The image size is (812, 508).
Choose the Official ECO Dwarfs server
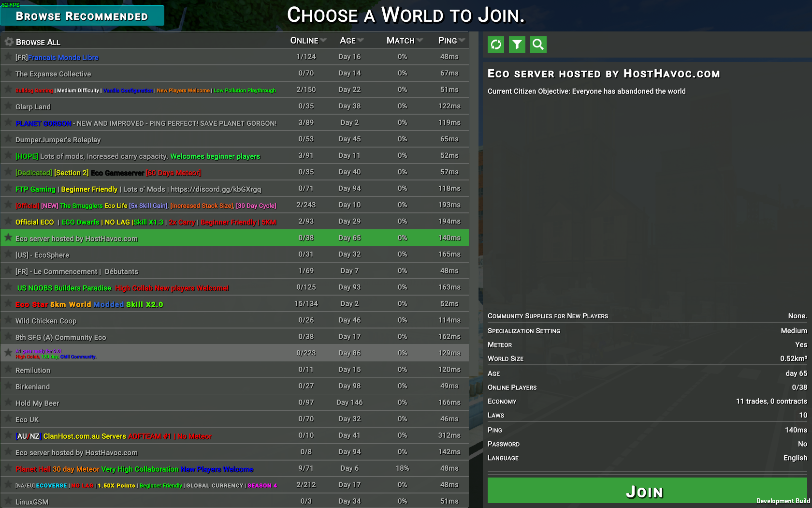click(235, 222)
